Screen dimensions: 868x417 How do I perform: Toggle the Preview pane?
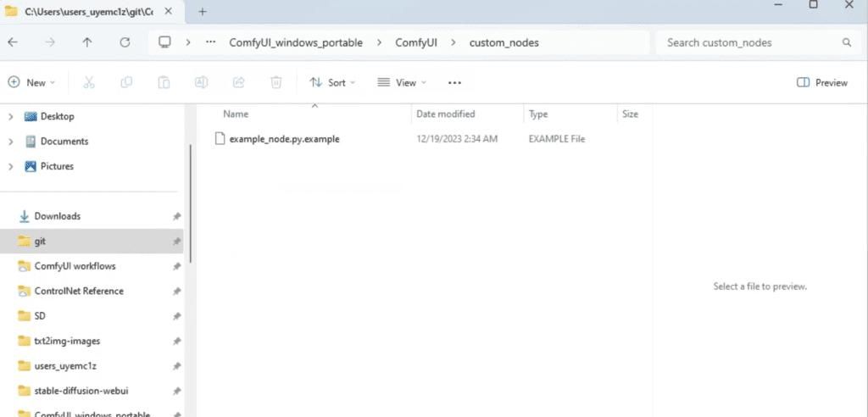[x=822, y=82]
